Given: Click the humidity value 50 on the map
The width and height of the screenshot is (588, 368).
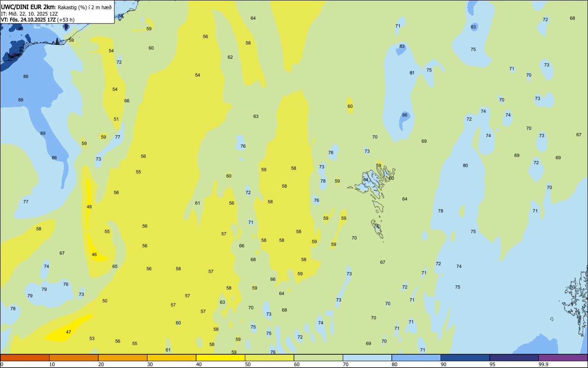Looking at the screenshot, I should click(x=105, y=301).
